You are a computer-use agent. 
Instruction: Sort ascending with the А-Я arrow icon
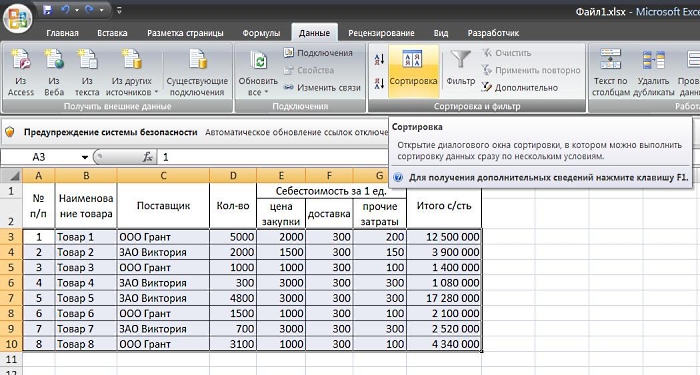pos(379,59)
